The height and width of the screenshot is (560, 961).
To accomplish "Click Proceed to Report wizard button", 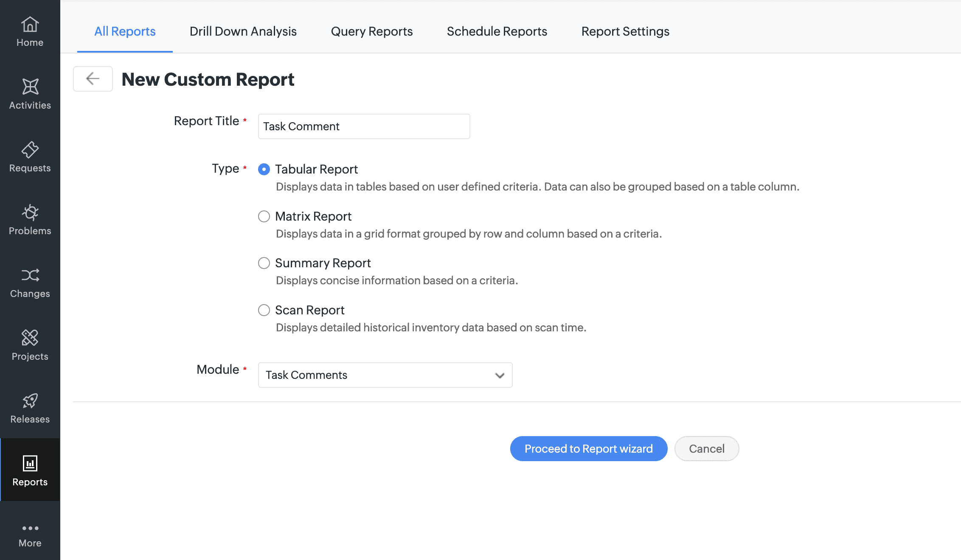I will (x=588, y=448).
